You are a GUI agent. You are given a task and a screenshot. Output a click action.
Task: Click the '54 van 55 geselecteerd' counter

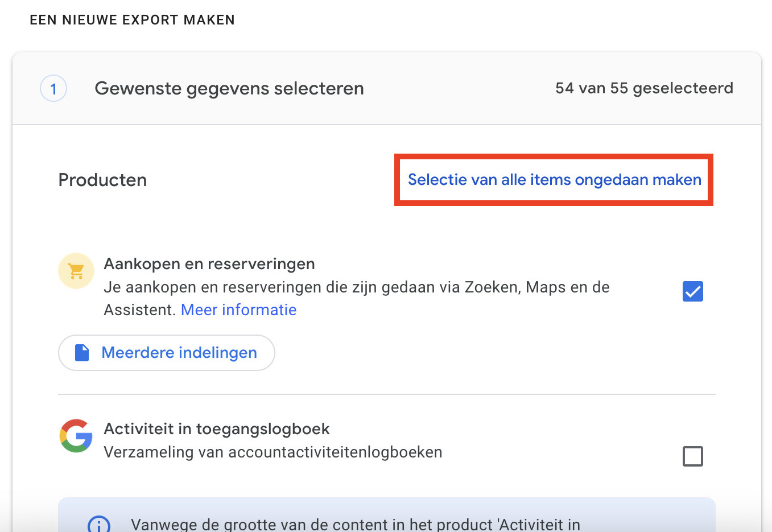click(644, 88)
